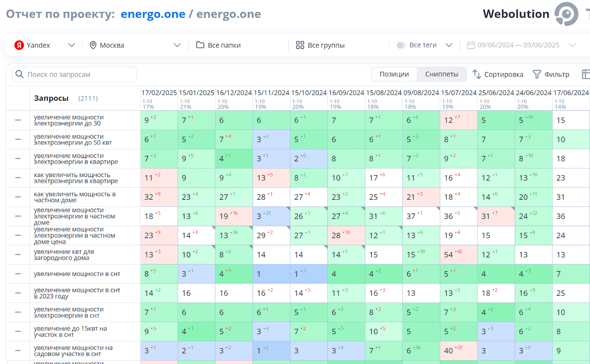Switch to the Сниппеты tab
This screenshot has height=364, width=590.
pyautogui.click(x=442, y=74)
